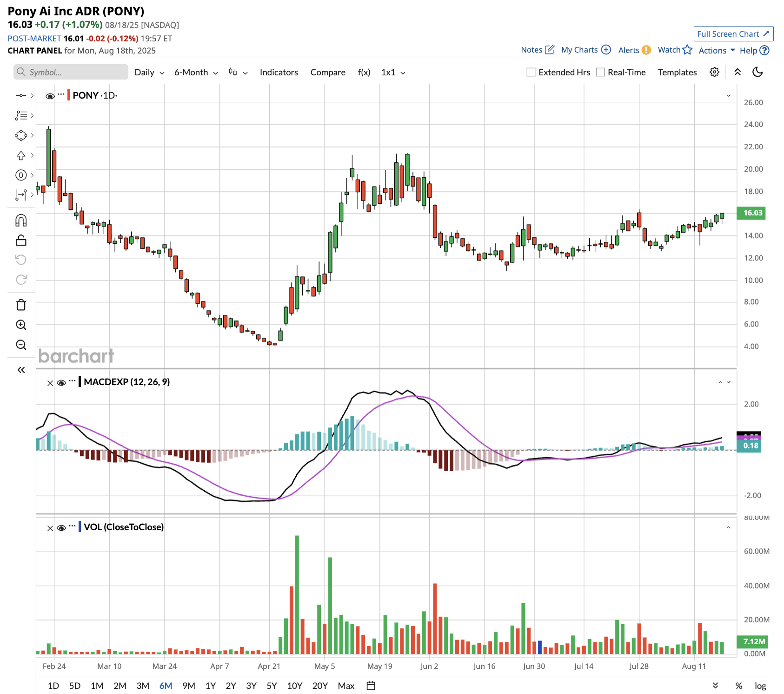Viewport: 784px width, 694px height.
Task: Expand the bottom toolbar double chevron
Action: [x=715, y=686]
